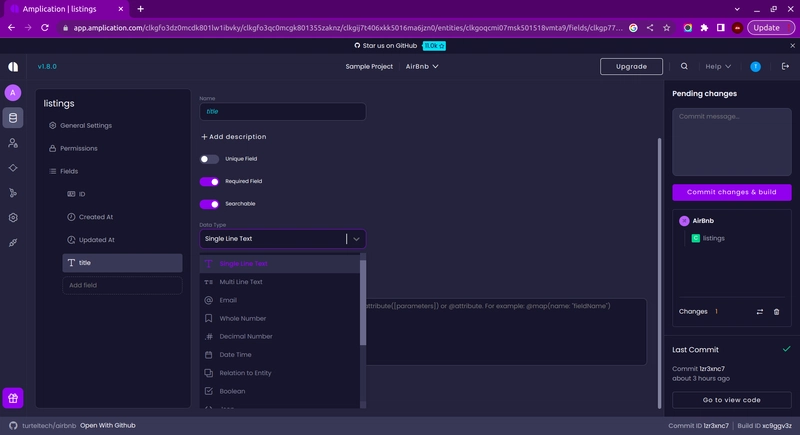The width and height of the screenshot is (800, 435).
Task: Select Boolean data type option
Action: (280, 391)
